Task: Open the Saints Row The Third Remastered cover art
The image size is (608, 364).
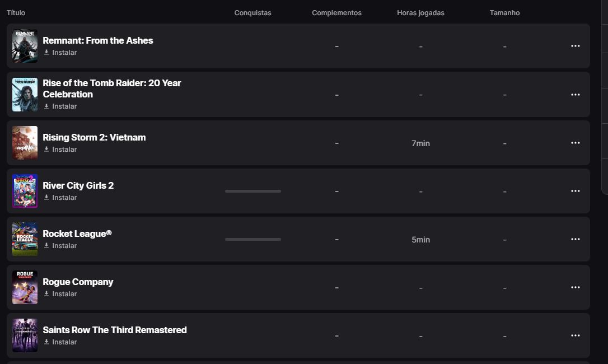Action: [25, 335]
